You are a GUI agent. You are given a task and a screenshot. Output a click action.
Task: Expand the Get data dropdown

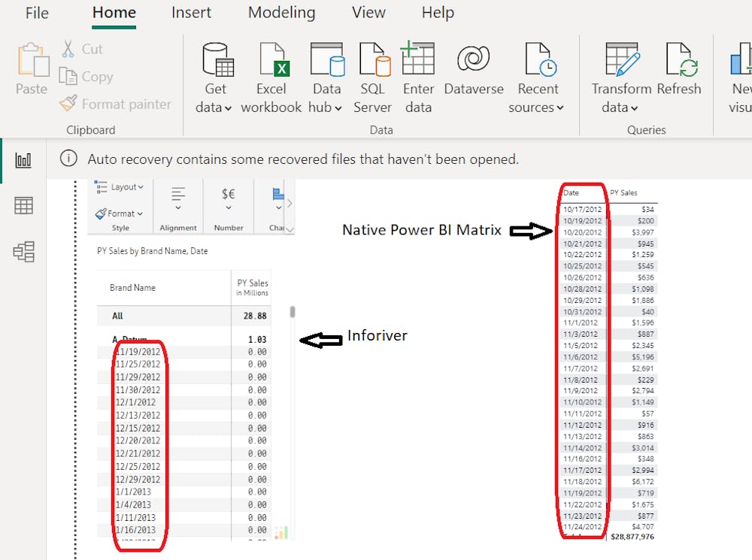[214, 107]
